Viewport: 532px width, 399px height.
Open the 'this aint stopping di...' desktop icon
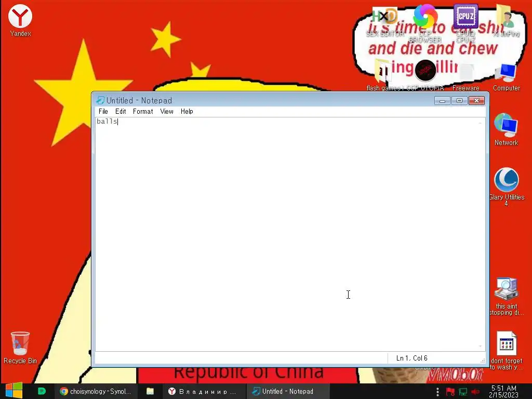(x=506, y=297)
